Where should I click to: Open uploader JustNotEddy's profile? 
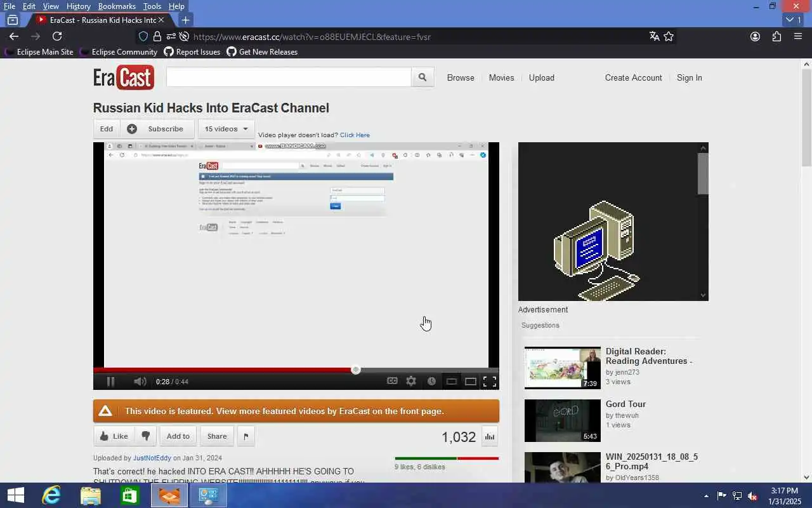(x=152, y=458)
